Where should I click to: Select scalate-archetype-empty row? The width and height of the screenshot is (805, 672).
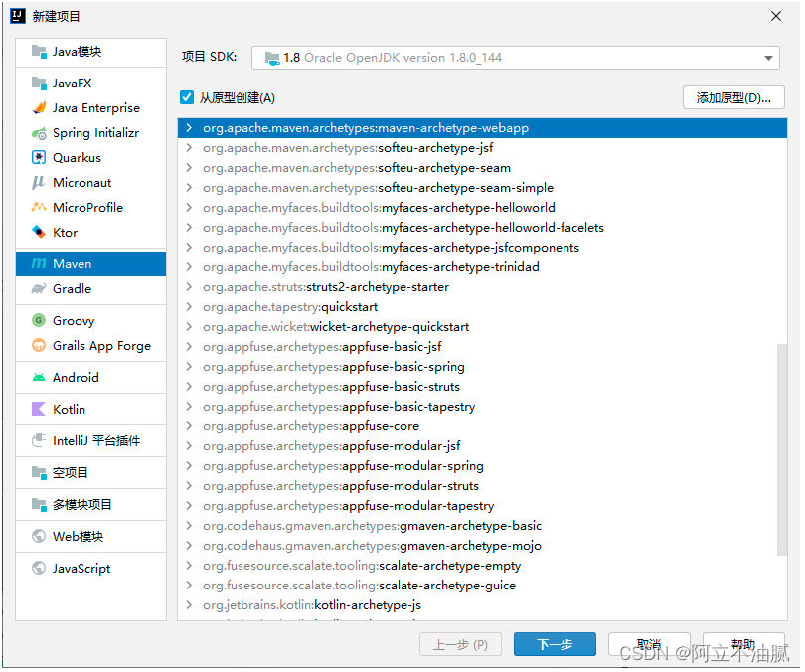(x=482, y=566)
